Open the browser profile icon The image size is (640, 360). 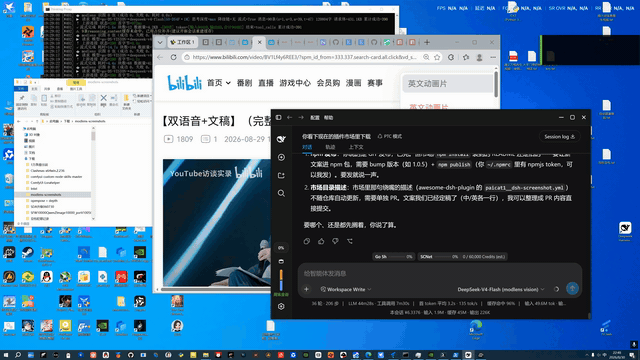pos(480,58)
